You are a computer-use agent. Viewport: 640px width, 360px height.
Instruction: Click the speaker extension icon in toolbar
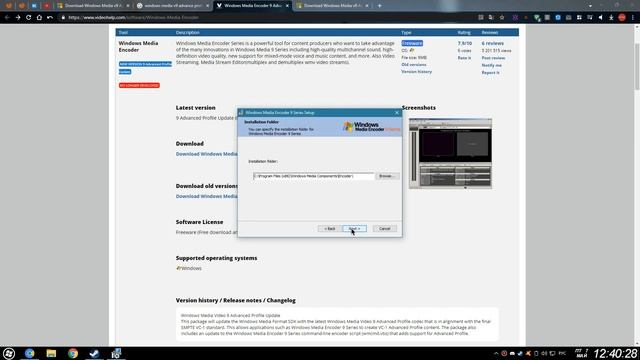tap(600, 18)
